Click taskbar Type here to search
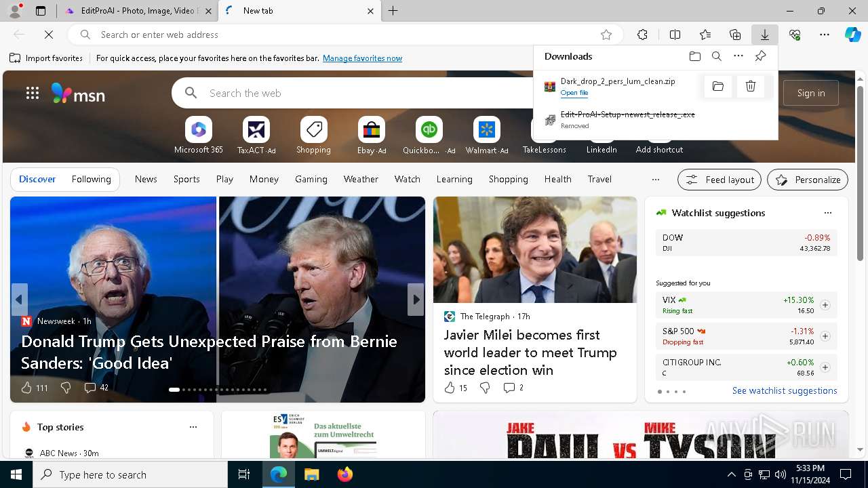Viewport: 868px width, 488px height. 130,474
